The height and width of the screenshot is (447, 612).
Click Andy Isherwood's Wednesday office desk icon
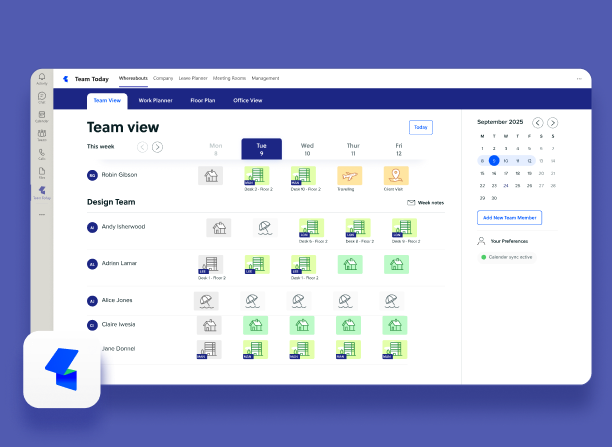311,228
